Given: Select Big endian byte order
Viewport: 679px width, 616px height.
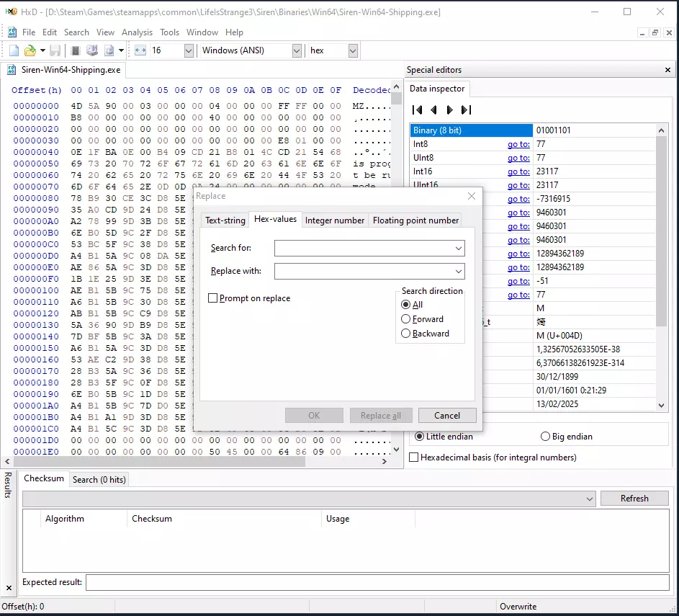Looking at the screenshot, I should 545,437.
